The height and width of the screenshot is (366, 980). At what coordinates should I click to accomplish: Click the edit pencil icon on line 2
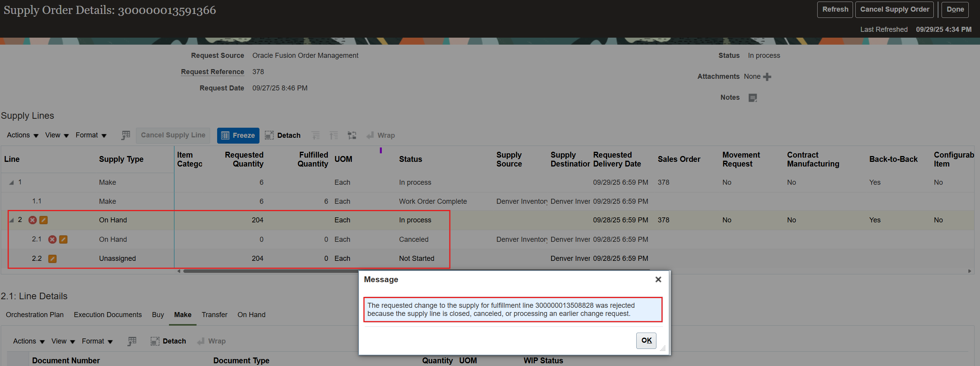tap(44, 220)
